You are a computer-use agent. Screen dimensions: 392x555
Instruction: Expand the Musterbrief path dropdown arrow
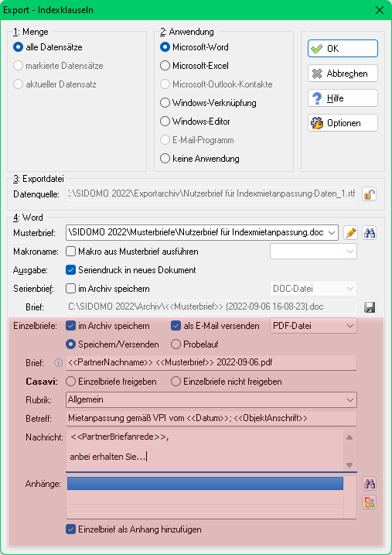pos(331,233)
